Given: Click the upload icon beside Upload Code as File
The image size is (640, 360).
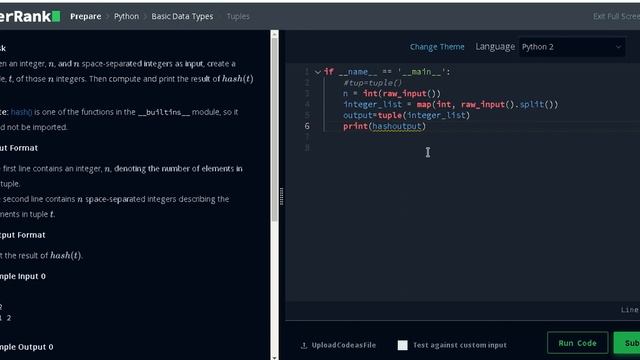Looking at the screenshot, I should [304, 345].
